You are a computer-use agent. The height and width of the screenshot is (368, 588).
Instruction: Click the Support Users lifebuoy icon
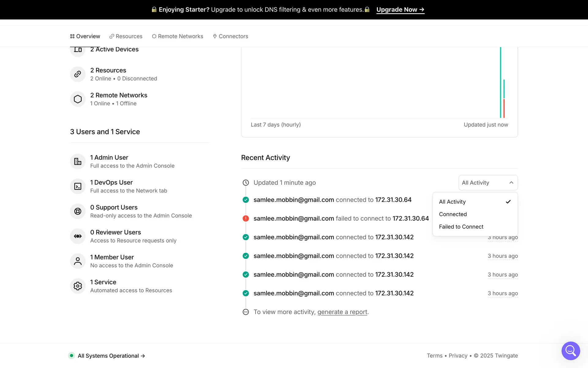[78, 211]
